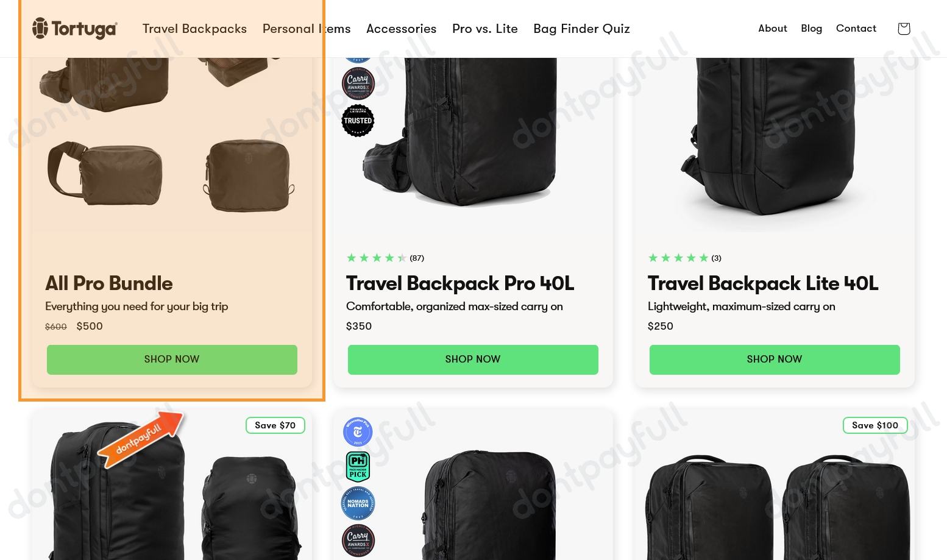Click Shop Now for Travel Backpack Lite 40L
Image resolution: width=947 pixels, height=560 pixels.
point(774,360)
